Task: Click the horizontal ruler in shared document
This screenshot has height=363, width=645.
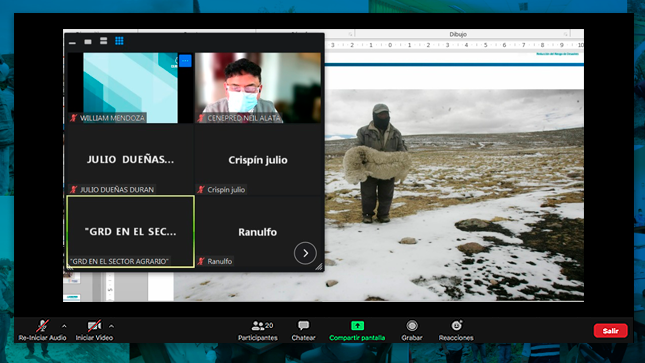Action: point(454,45)
